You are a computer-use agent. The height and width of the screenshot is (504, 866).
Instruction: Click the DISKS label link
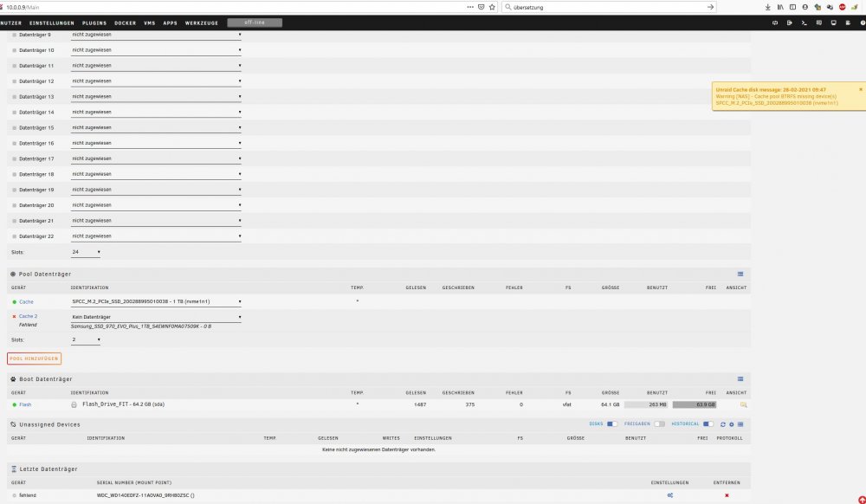coord(597,424)
